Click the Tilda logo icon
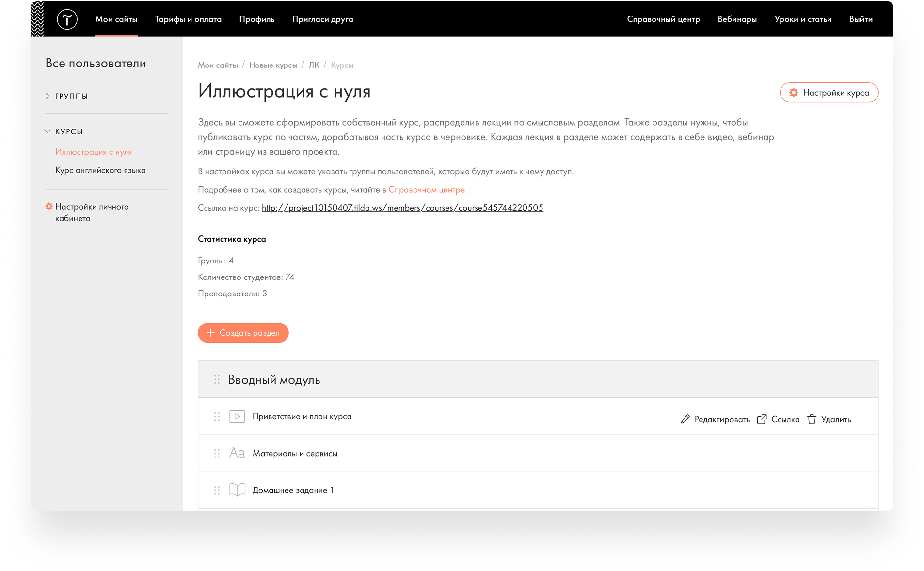The image size is (924, 571). pos(67,19)
